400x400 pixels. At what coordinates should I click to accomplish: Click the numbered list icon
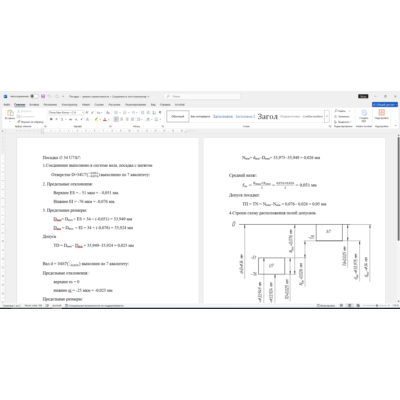[x=125, y=113]
